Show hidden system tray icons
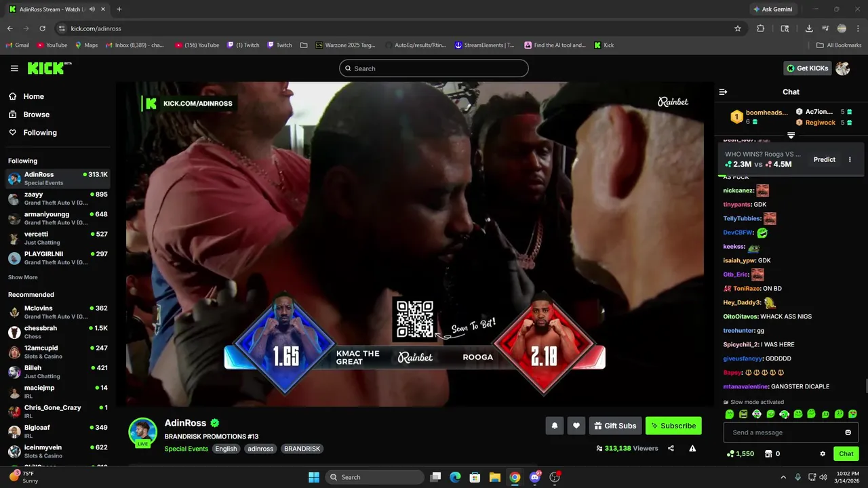Screen dimensions: 868x488 tap(783, 477)
